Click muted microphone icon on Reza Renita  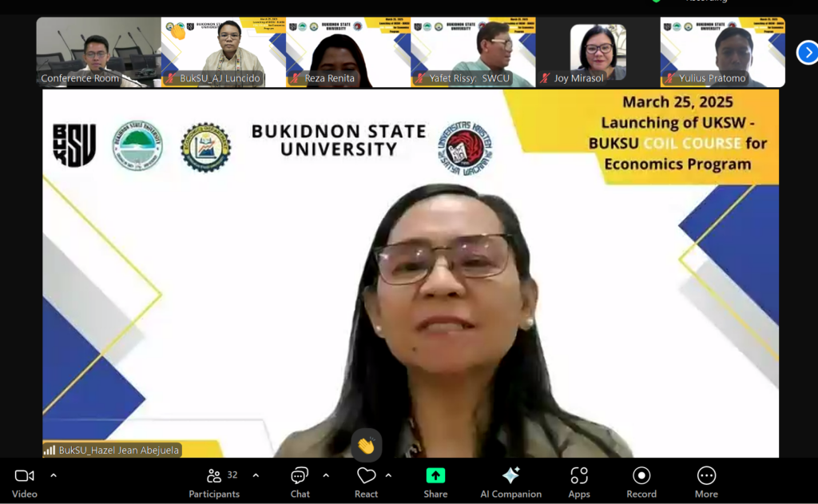point(296,78)
